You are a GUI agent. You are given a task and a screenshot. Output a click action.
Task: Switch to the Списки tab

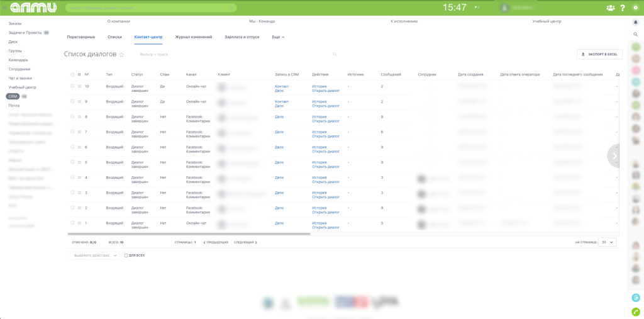coord(114,37)
